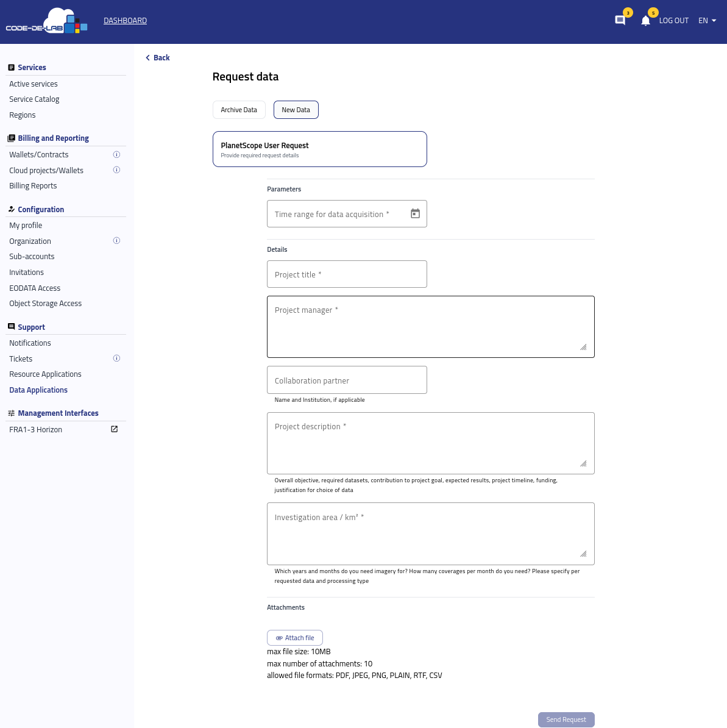Open Active services in sidebar

click(34, 84)
